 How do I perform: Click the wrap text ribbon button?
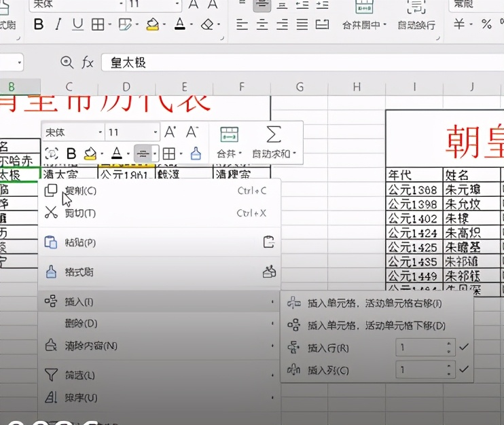416,16
